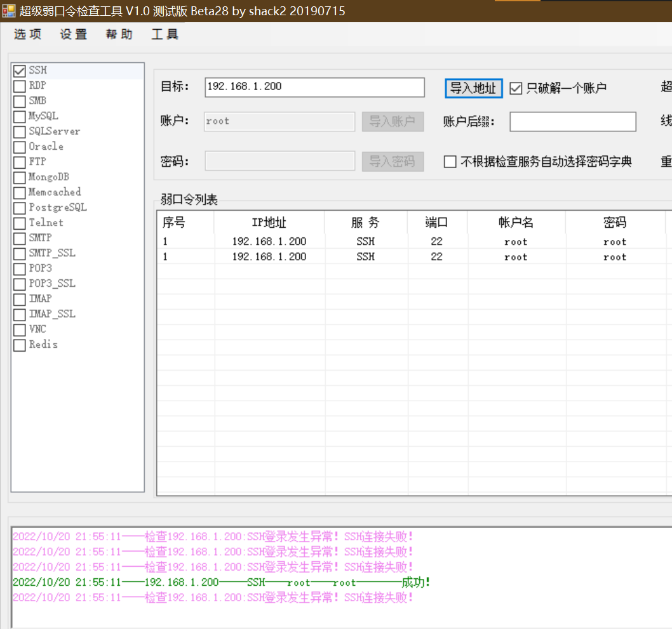
Task: Enable the RDP service checkbox
Action: coord(20,86)
